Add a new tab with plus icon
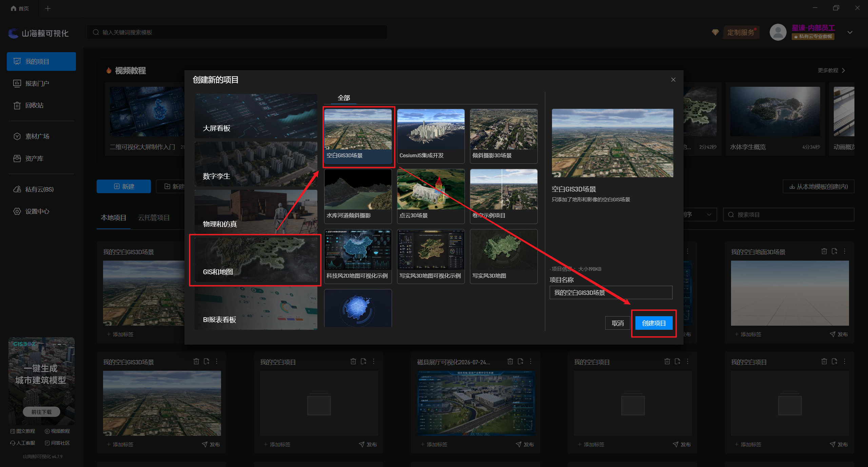 coord(48,8)
